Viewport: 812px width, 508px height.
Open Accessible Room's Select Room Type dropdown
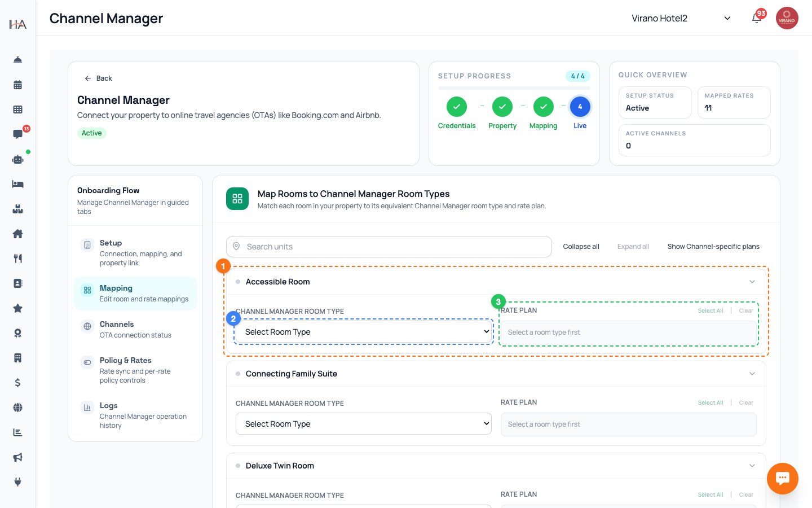pos(364,332)
